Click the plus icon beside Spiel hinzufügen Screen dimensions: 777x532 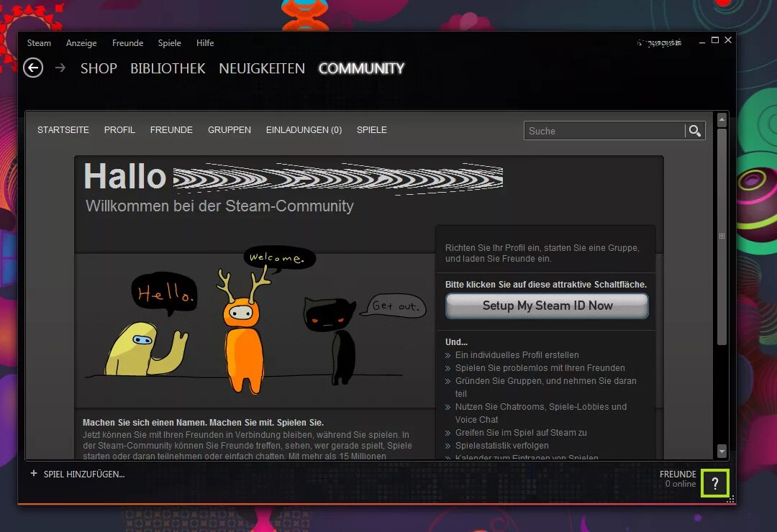[x=34, y=474]
